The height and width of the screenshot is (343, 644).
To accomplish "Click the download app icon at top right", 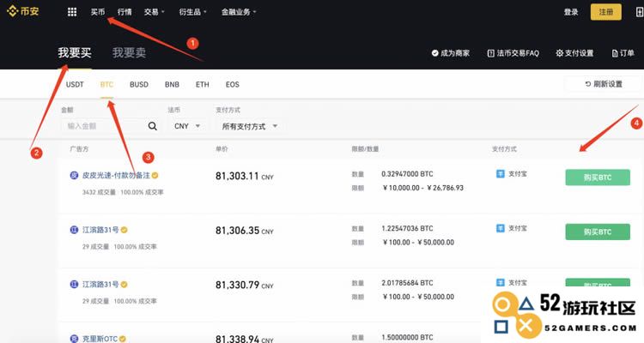I will tap(639, 12).
